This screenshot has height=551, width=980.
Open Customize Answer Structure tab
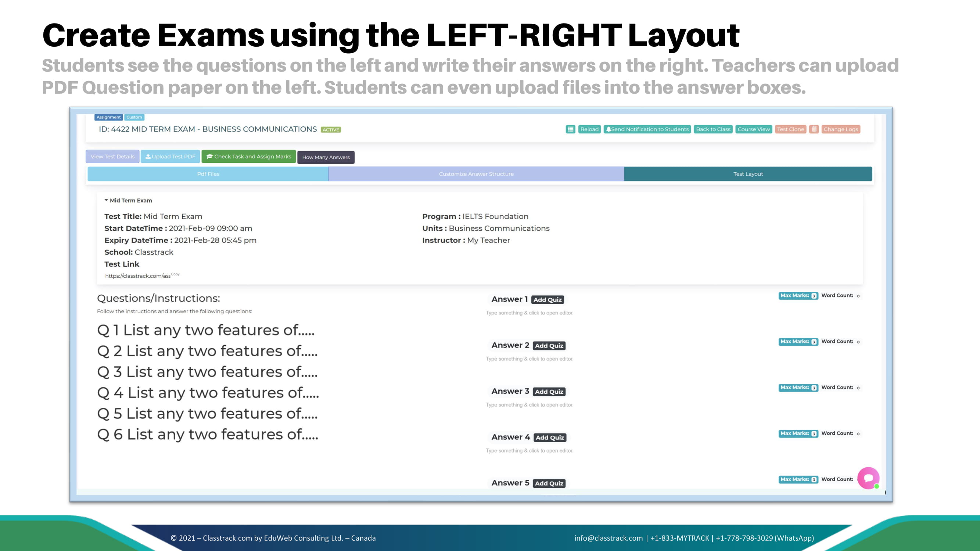476,174
